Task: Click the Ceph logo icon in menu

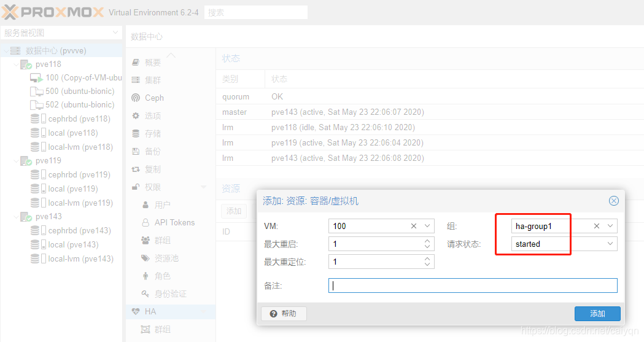Action: coord(136,98)
